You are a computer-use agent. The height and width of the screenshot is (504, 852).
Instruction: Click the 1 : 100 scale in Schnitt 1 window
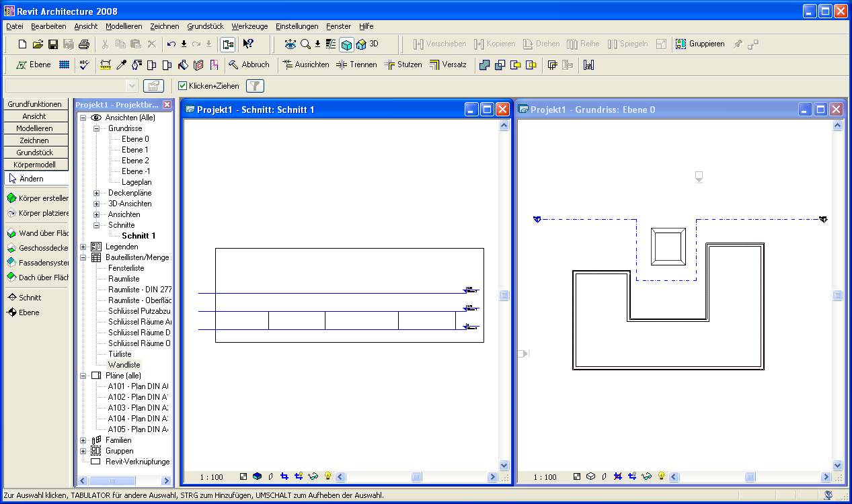(x=212, y=477)
